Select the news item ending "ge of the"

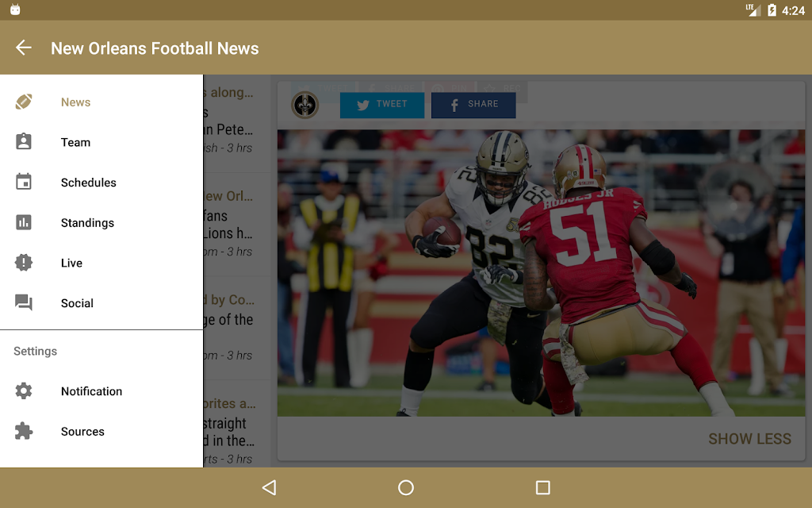point(237,328)
